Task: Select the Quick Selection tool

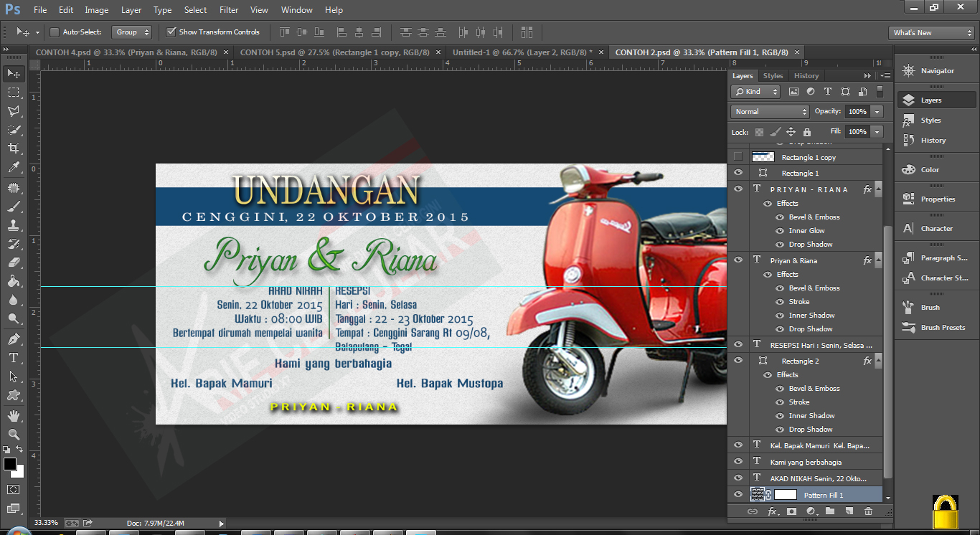Action: pyautogui.click(x=14, y=130)
